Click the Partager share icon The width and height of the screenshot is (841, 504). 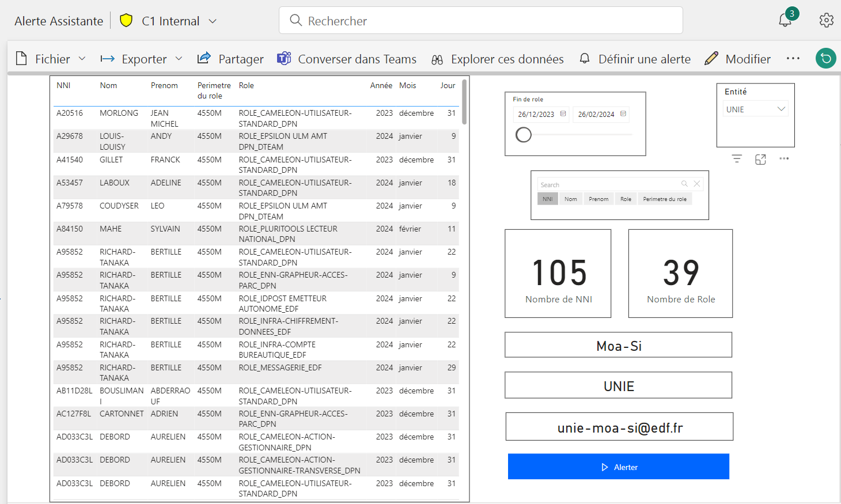pos(204,58)
